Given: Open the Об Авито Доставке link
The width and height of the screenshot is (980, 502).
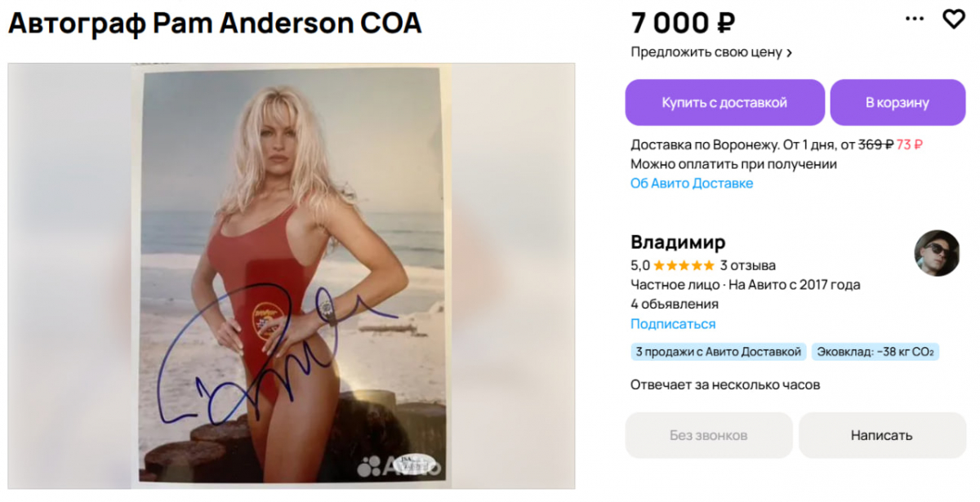Looking at the screenshot, I should tap(692, 183).
